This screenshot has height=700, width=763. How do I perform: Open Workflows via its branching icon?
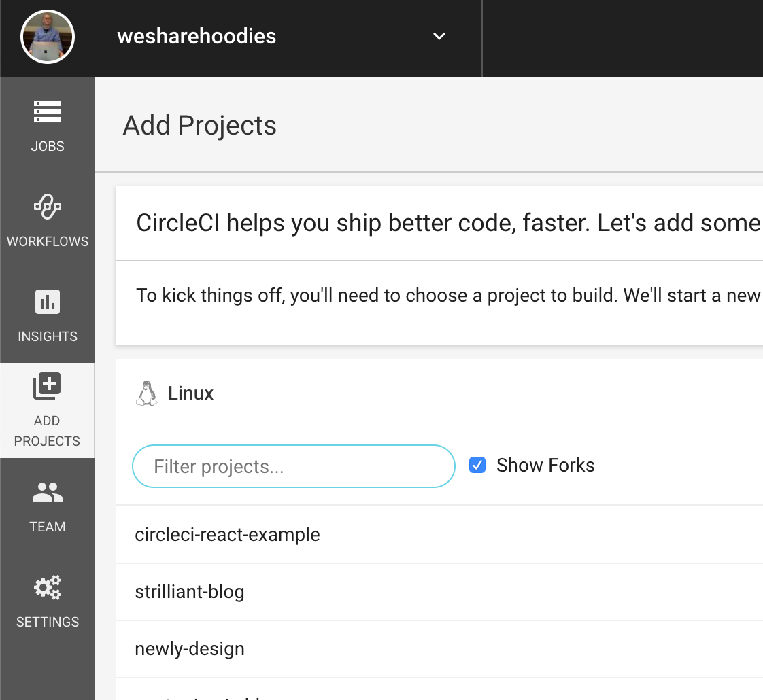(x=47, y=207)
